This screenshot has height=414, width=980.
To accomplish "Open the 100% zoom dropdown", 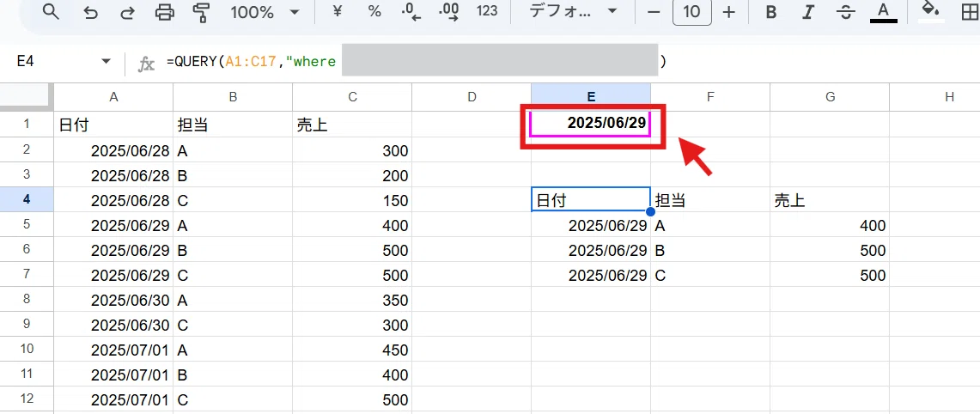I will tap(265, 12).
